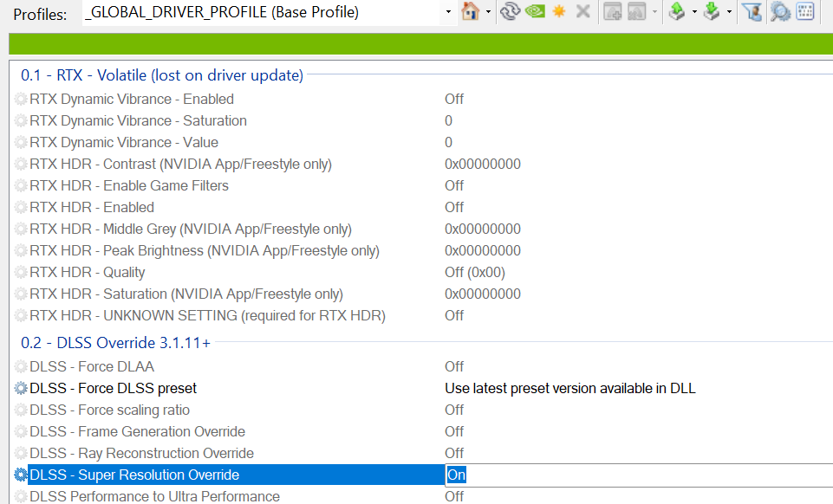Collapse the 0.1 - RTX - Volatile section header
Image resolution: width=833 pixels, height=504 pixels.
point(162,75)
